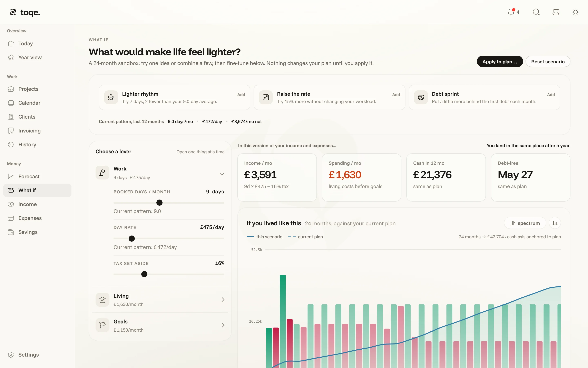This screenshot has width=588, height=368.
Task: Add the Debt sprint idea
Action: 551,95
